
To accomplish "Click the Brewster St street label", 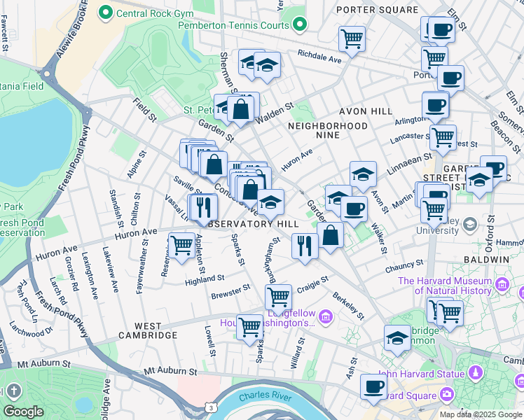I will [x=230, y=291].
